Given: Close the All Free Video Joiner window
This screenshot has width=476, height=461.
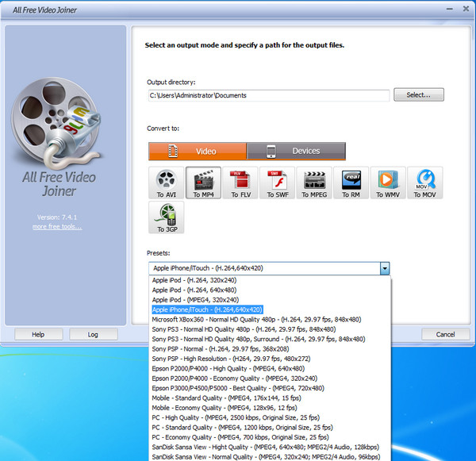Looking at the screenshot, I should pos(466,9).
